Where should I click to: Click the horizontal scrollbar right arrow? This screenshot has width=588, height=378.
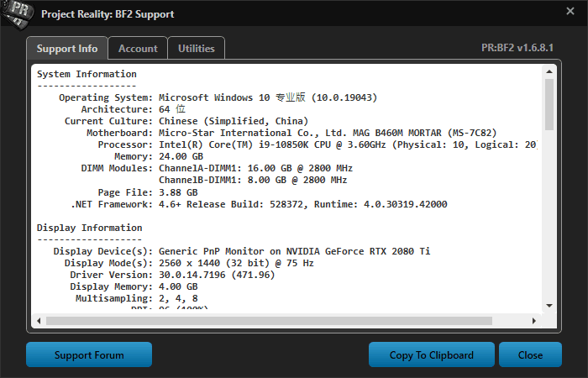coord(534,321)
